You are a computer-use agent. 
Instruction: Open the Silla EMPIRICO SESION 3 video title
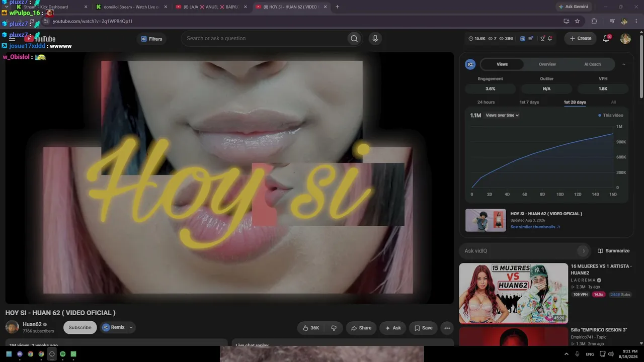(599, 330)
